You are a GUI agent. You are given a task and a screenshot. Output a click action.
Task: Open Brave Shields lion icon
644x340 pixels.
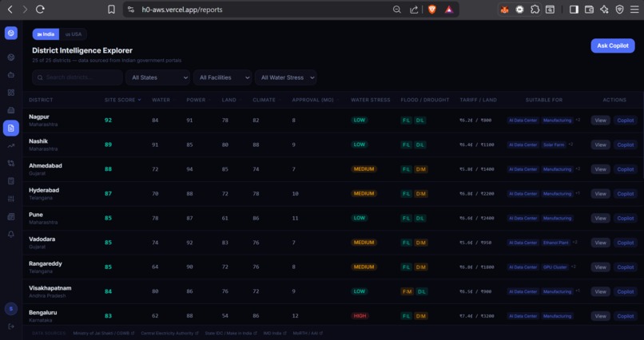tap(432, 10)
